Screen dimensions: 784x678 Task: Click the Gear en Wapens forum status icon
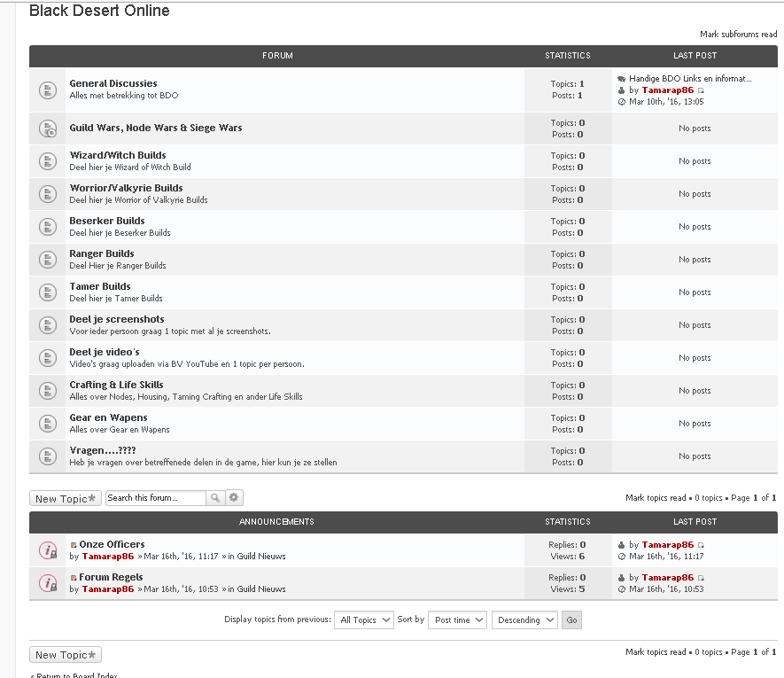48,424
